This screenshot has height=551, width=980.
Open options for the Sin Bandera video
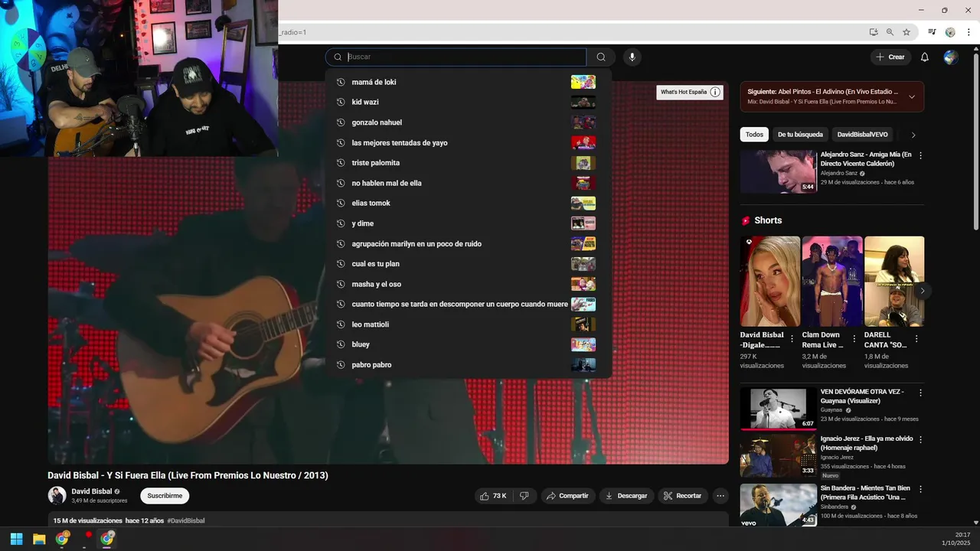(x=920, y=489)
